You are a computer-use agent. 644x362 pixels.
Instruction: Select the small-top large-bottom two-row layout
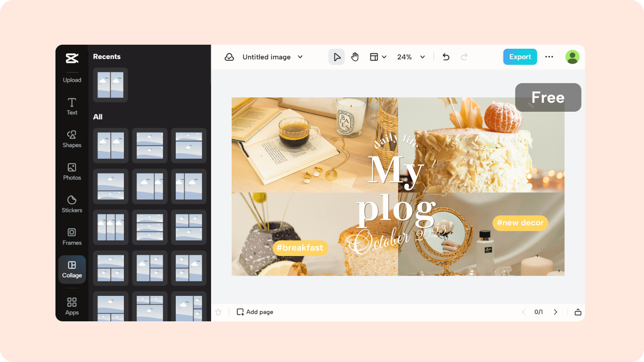tap(189, 146)
